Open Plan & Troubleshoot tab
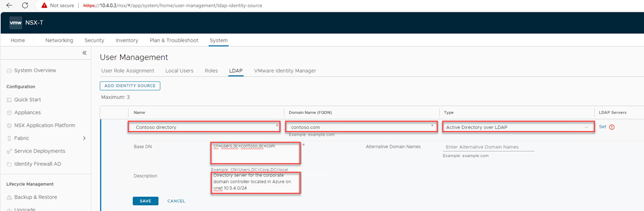 174,40
